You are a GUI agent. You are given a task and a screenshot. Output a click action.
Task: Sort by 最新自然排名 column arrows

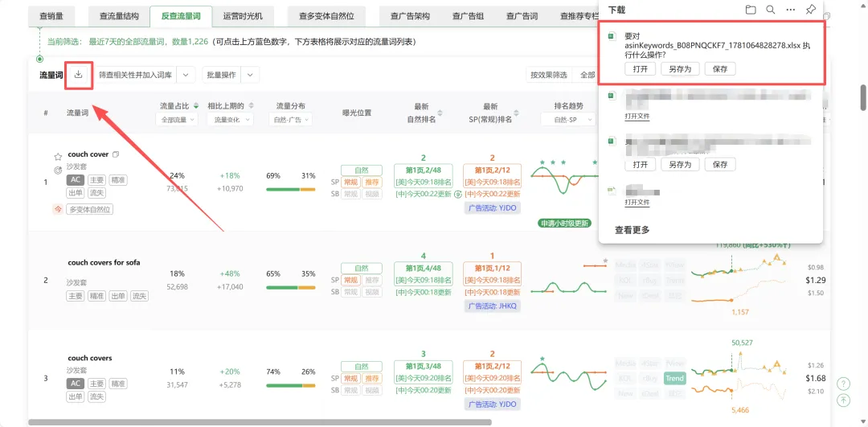[441, 113]
